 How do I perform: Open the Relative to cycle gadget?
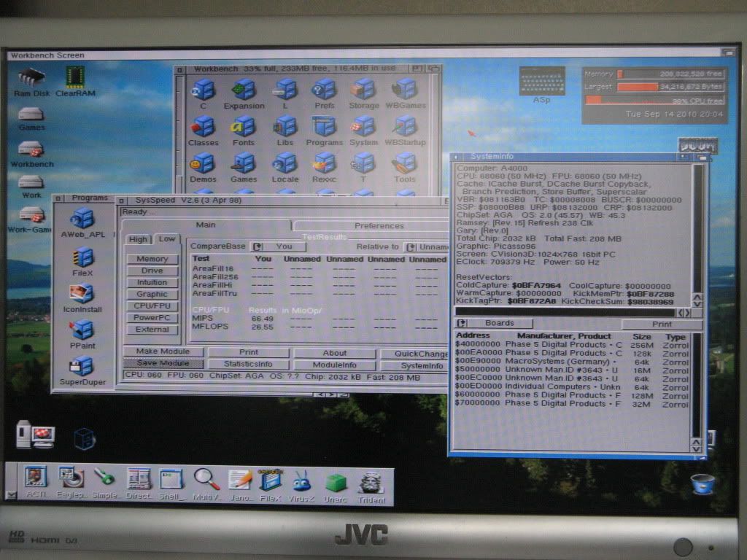(427, 246)
